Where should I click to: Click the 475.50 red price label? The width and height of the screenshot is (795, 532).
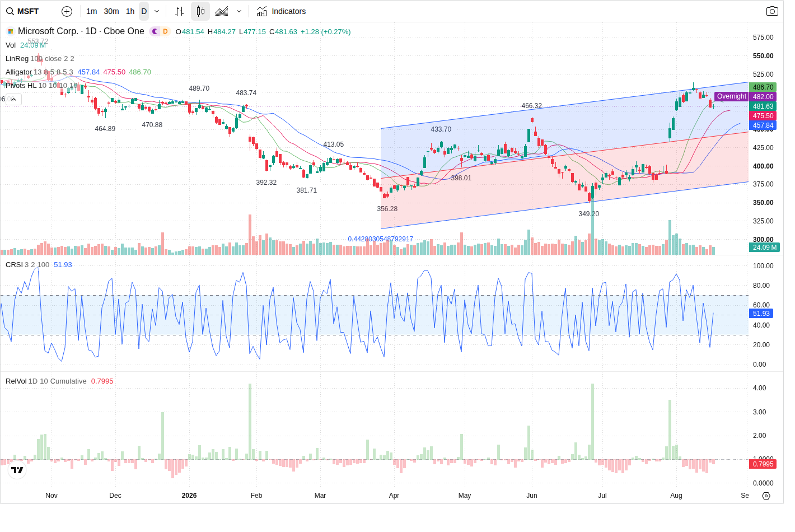pyautogui.click(x=763, y=116)
